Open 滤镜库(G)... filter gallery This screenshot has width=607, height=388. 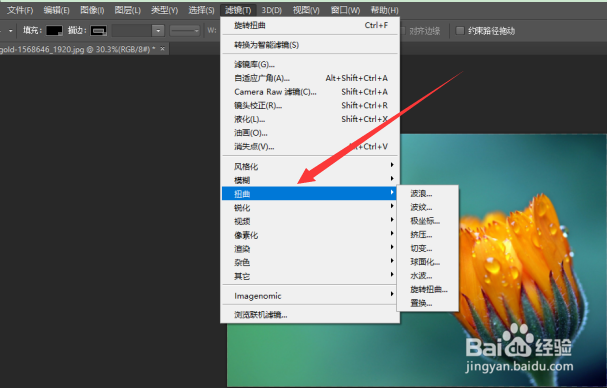click(x=310, y=64)
